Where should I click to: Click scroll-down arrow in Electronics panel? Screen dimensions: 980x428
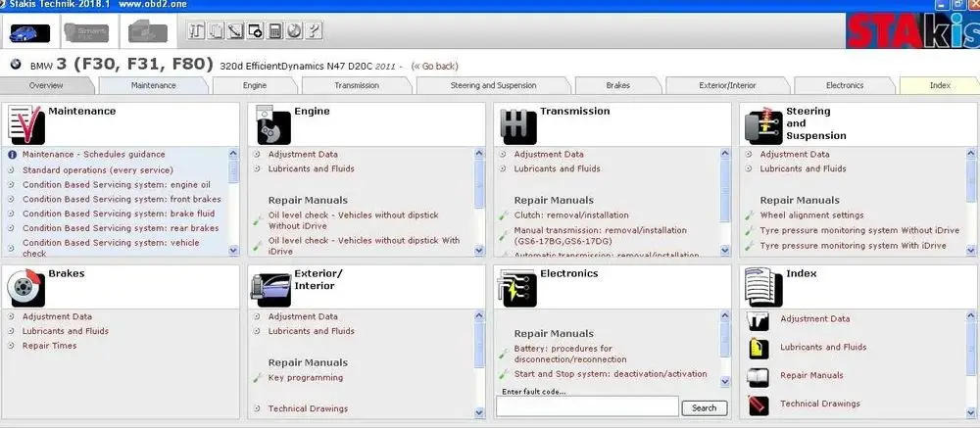tap(725, 381)
